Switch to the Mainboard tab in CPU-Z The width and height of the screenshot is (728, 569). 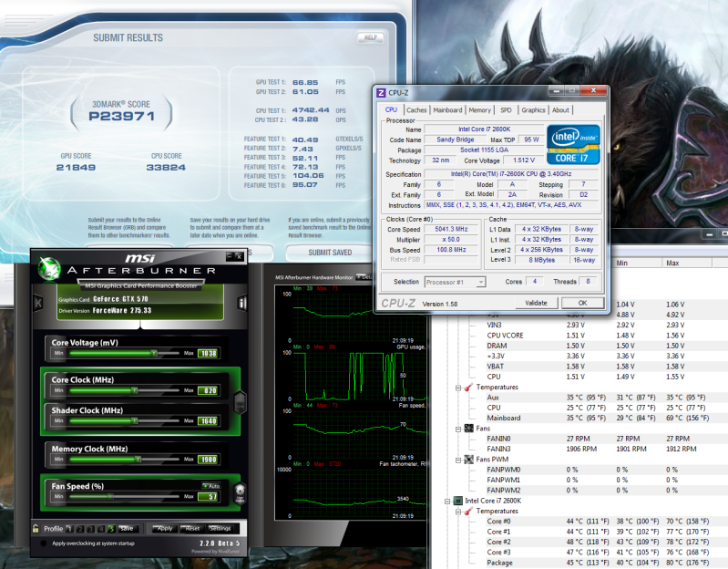click(447, 110)
